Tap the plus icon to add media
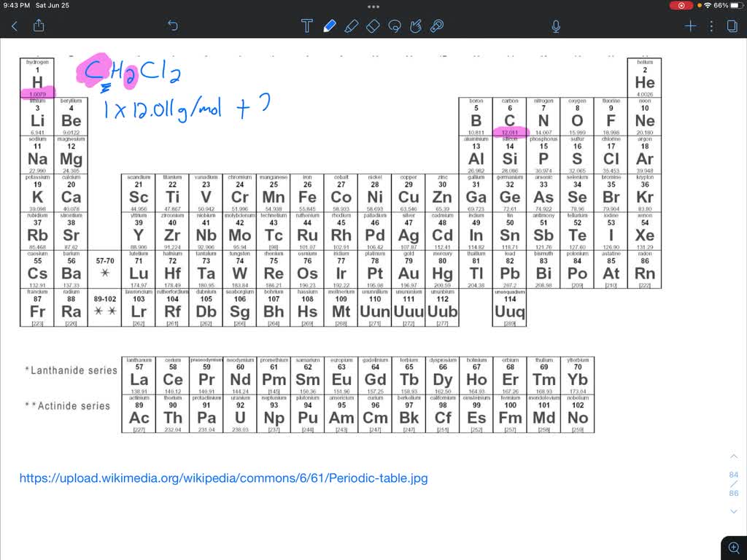The width and height of the screenshot is (747, 560). tap(690, 26)
